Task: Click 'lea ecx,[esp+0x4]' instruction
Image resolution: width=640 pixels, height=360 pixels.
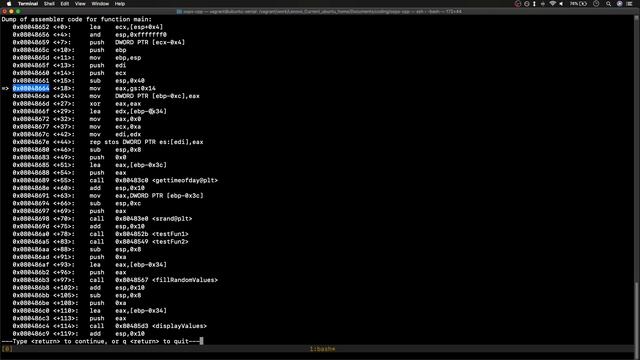Action: pos(126,27)
